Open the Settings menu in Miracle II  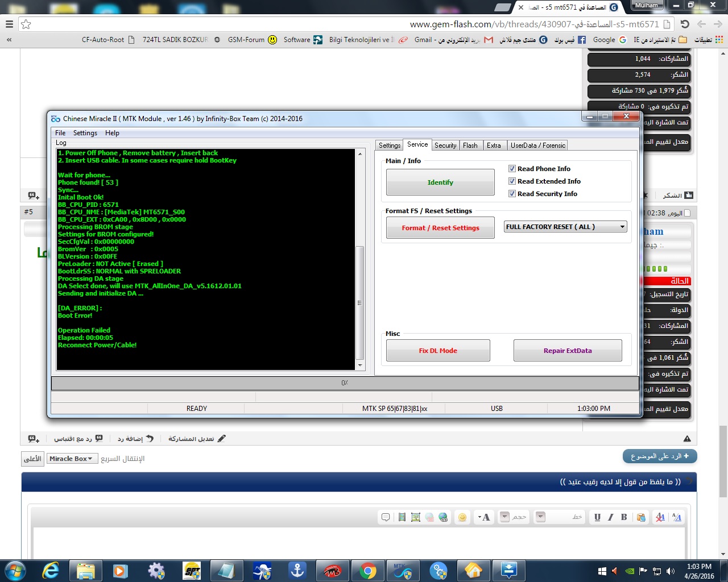pos(85,133)
